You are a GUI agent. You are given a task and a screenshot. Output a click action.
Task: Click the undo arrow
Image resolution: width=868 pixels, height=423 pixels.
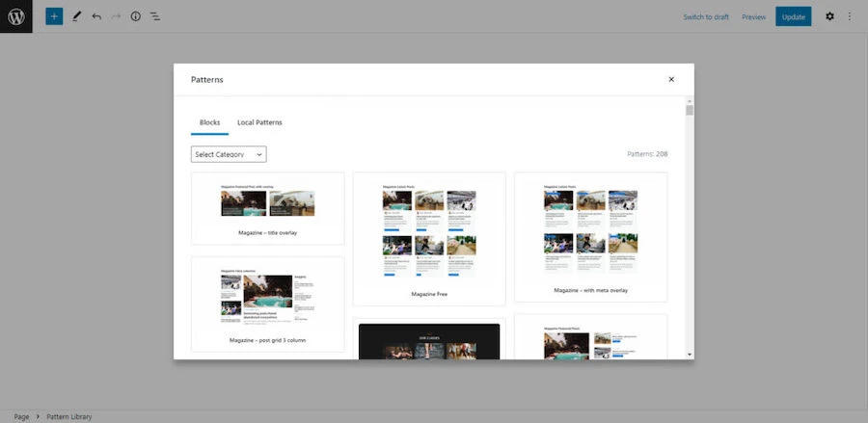(x=96, y=16)
